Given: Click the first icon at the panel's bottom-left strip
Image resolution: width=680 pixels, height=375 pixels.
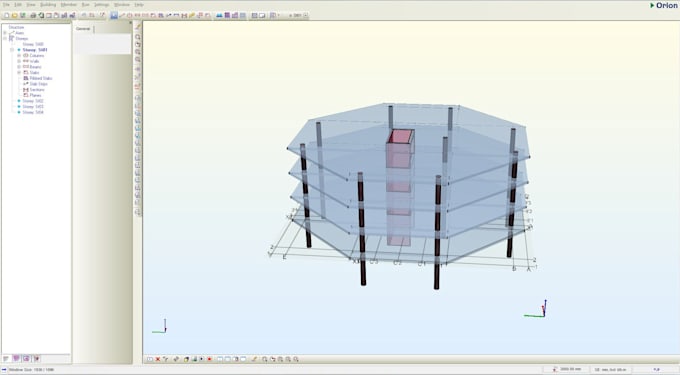Looking at the screenshot, I should [6, 359].
